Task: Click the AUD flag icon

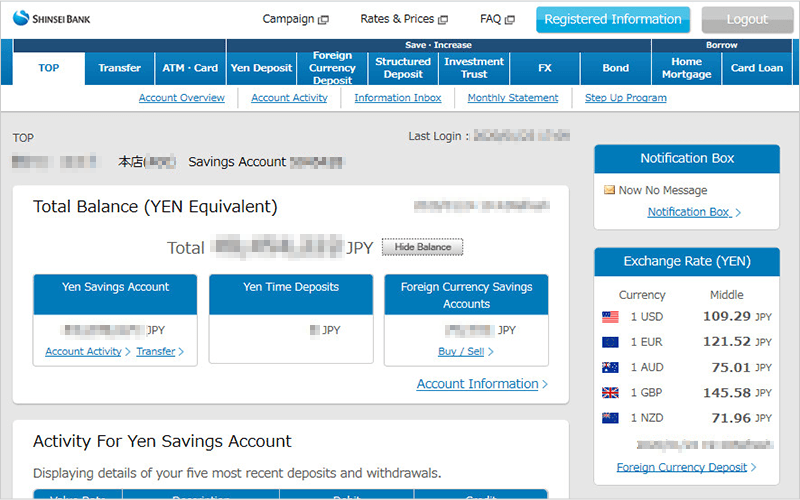Action: [x=610, y=367]
